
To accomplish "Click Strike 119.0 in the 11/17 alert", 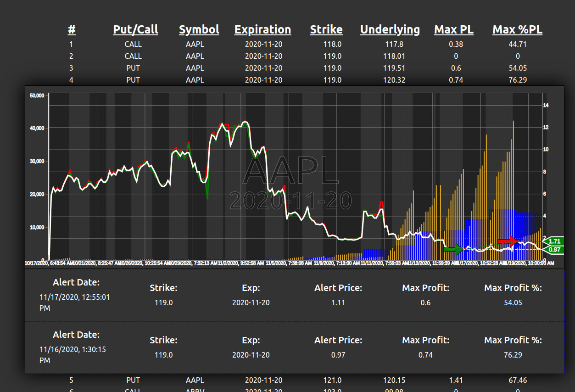I will point(163,302).
